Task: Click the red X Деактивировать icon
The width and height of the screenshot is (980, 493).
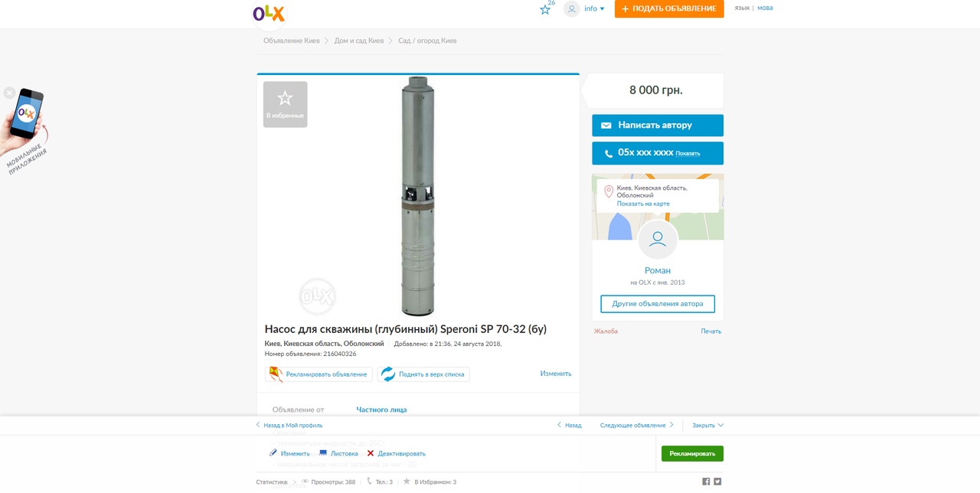Action: pos(371,453)
